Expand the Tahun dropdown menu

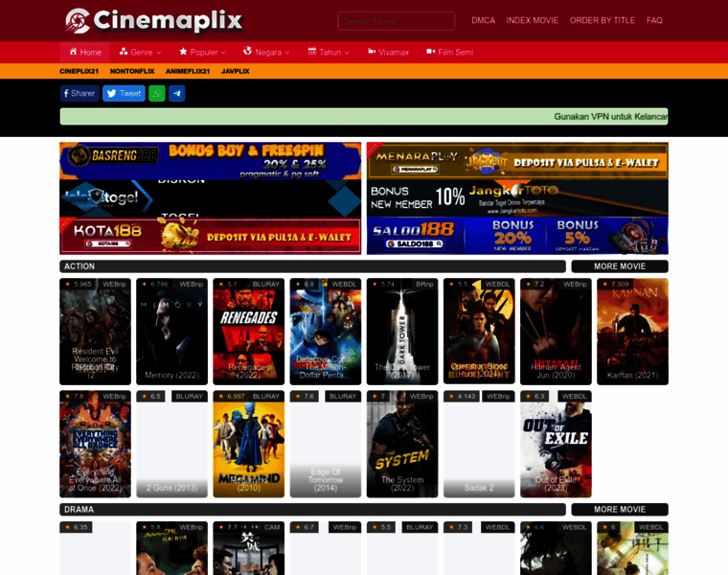(x=347, y=53)
